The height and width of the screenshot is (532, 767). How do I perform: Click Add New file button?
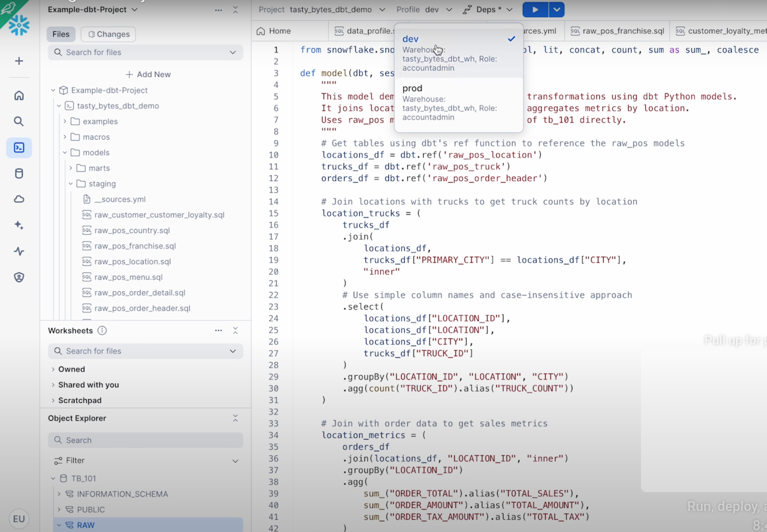[148, 74]
